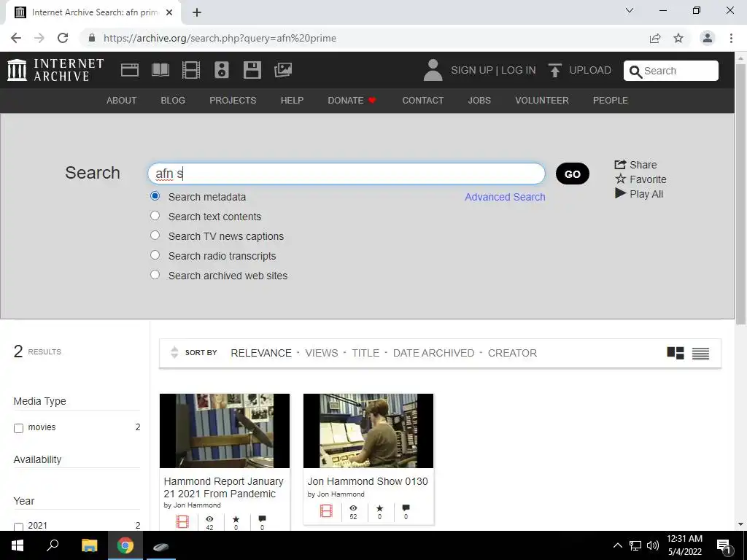Sort results by DATE ARCHIVED
747x560 pixels.
(433, 353)
